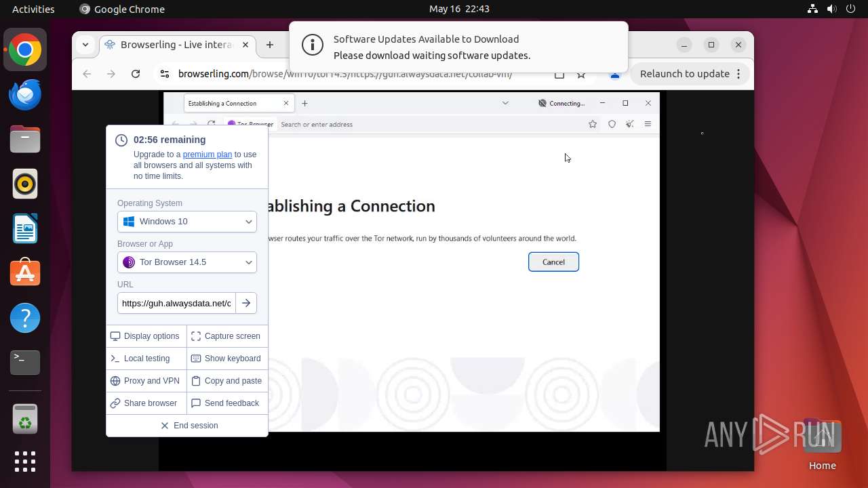Go back in Chrome
This screenshot has height=488, width=868.
(87, 74)
